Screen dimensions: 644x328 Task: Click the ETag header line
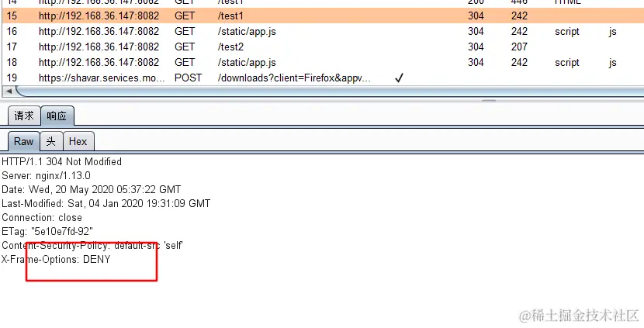click(47, 232)
